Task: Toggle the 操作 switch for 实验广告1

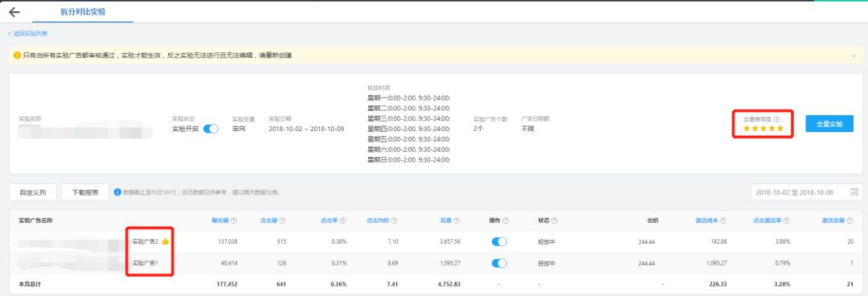Action: pos(499,263)
